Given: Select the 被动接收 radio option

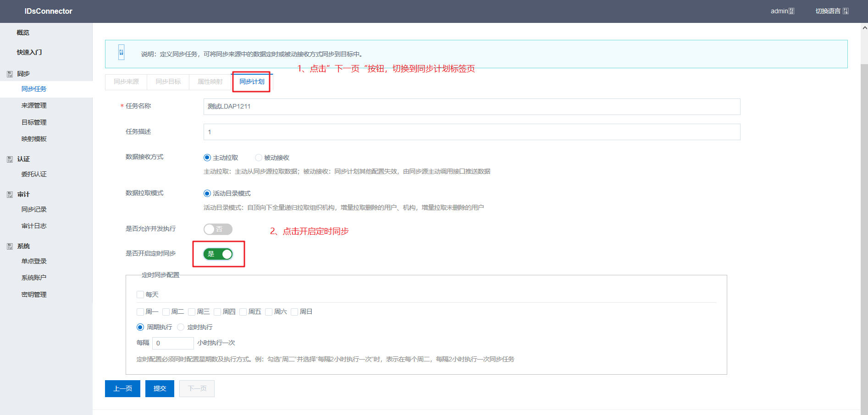Looking at the screenshot, I should pyautogui.click(x=259, y=158).
